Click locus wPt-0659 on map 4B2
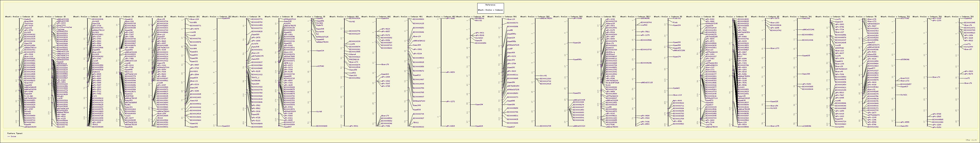Screen dimensions: 980x143 tap(450, 72)
